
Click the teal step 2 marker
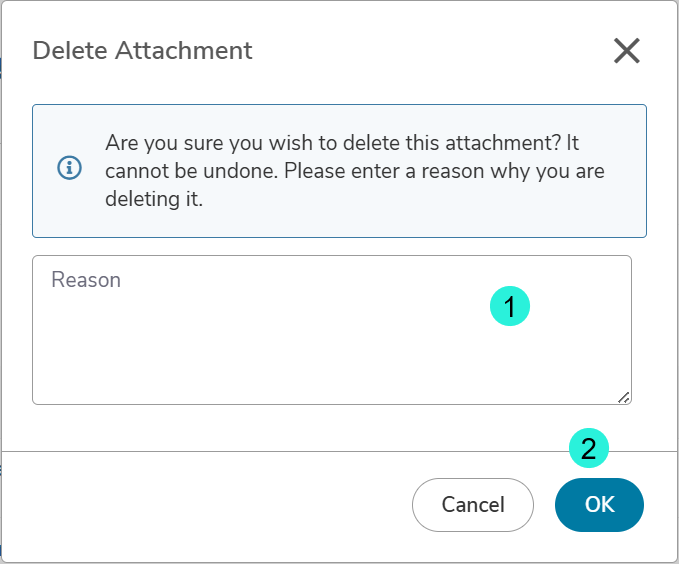[x=588, y=448]
